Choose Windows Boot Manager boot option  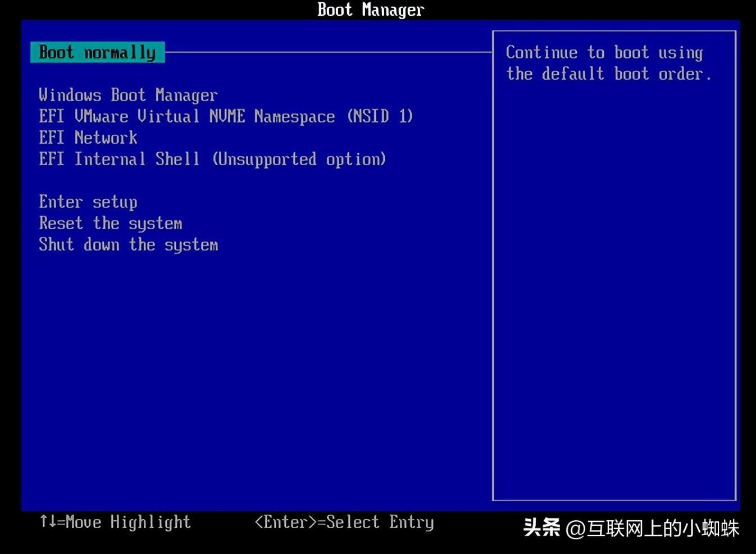pyautogui.click(x=128, y=95)
